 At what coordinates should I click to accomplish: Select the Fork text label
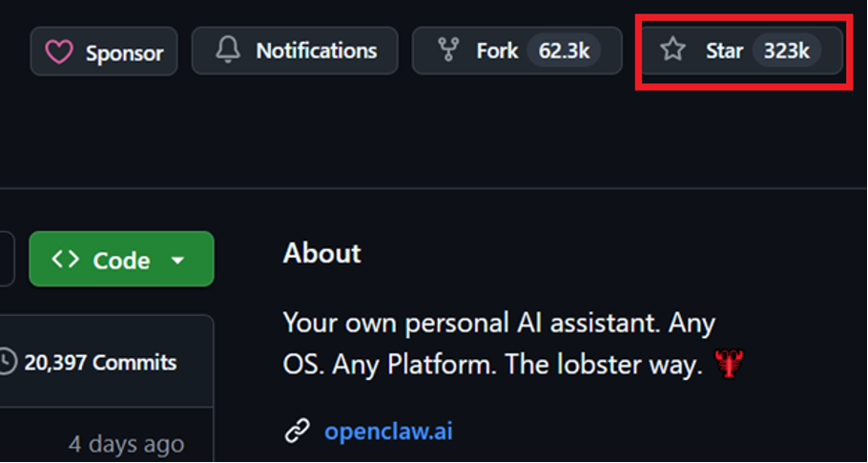497,51
